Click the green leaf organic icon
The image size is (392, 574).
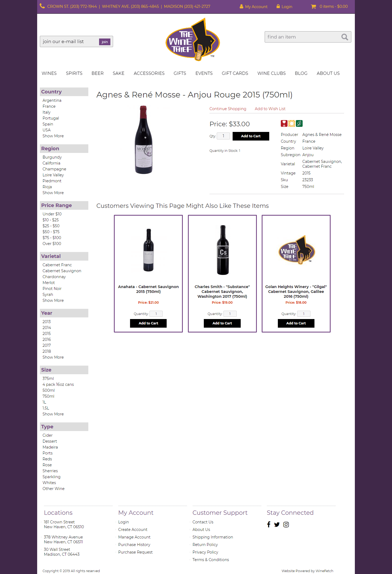click(x=299, y=124)
